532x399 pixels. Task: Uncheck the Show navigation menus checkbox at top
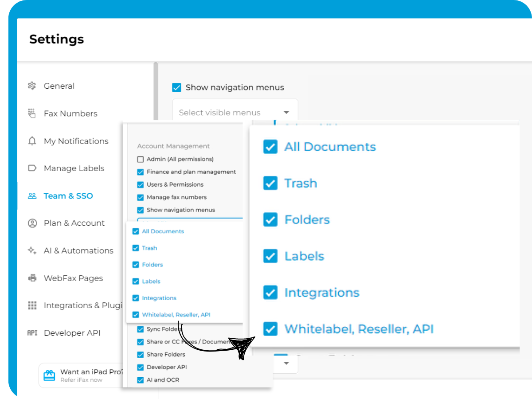[177, 87]
